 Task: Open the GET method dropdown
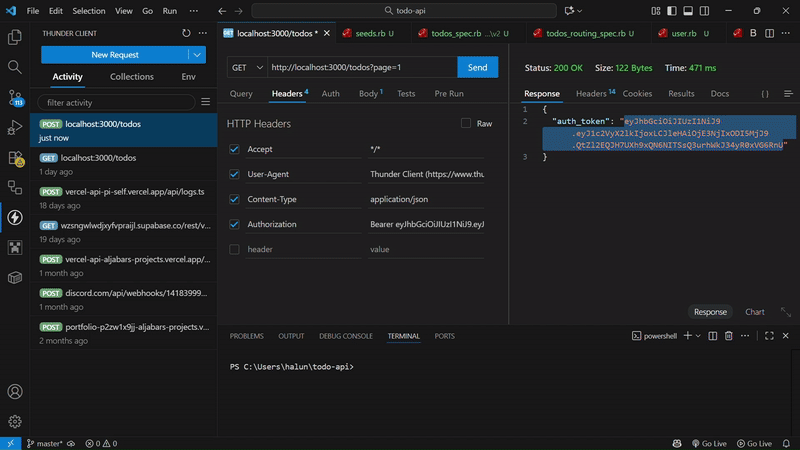click(x=247, y=67)
